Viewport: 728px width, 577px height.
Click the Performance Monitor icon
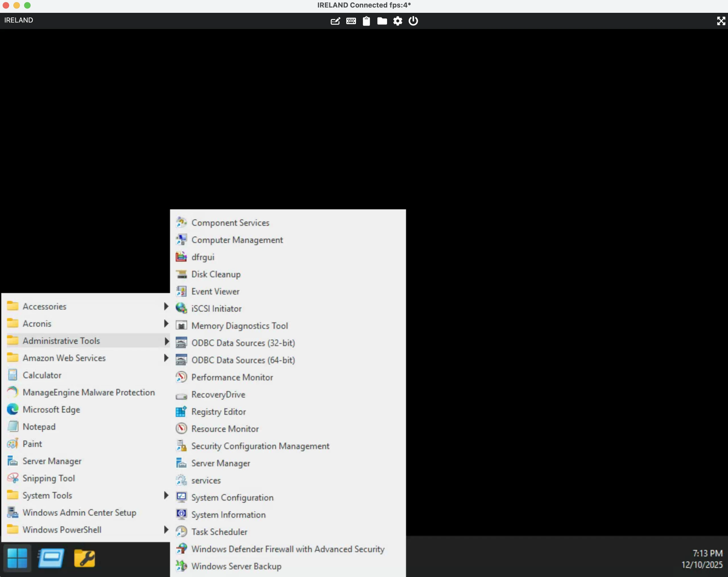(181, 377)
